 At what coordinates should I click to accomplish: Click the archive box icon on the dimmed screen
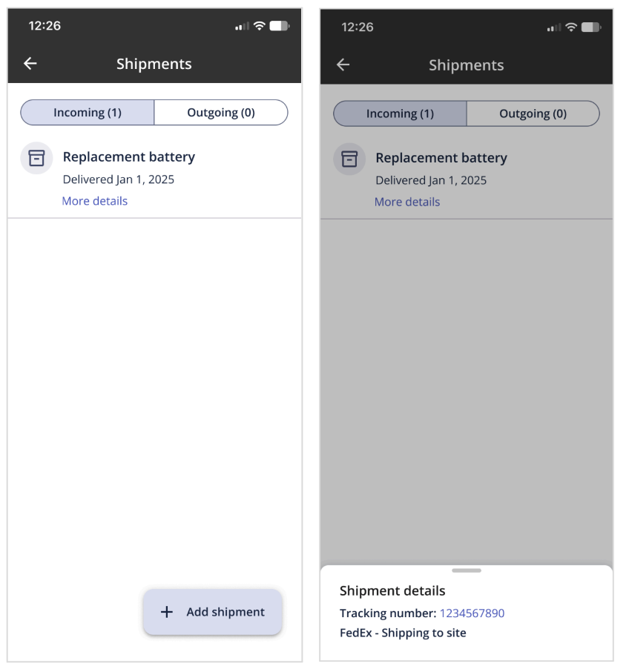tap(349, 159)
